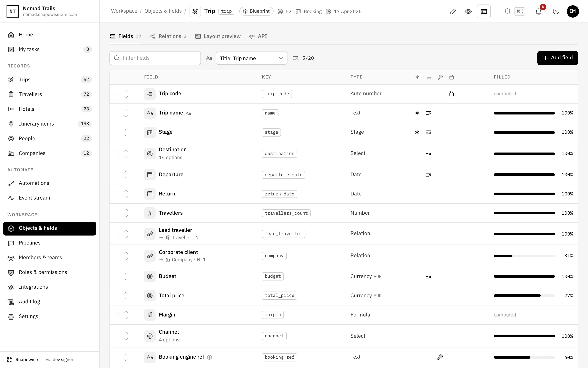Click the Margin formula type icon
The width and height of the screenshot is (588, 368).
pyautogui.click(x=150, y=315)
